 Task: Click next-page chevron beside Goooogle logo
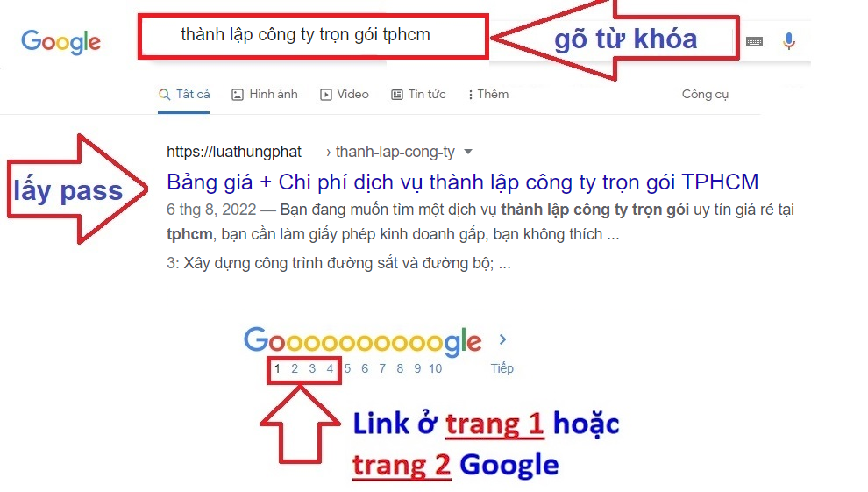502,339
